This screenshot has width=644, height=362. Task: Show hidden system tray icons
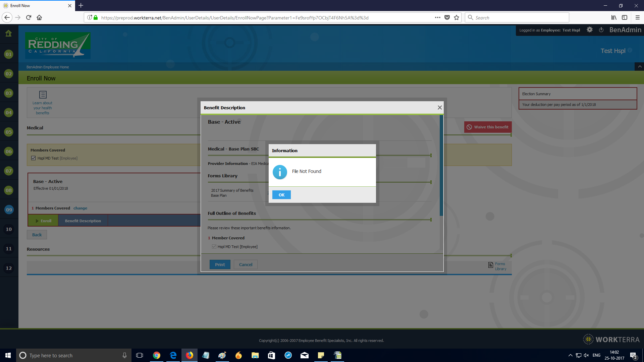[570, 355]
